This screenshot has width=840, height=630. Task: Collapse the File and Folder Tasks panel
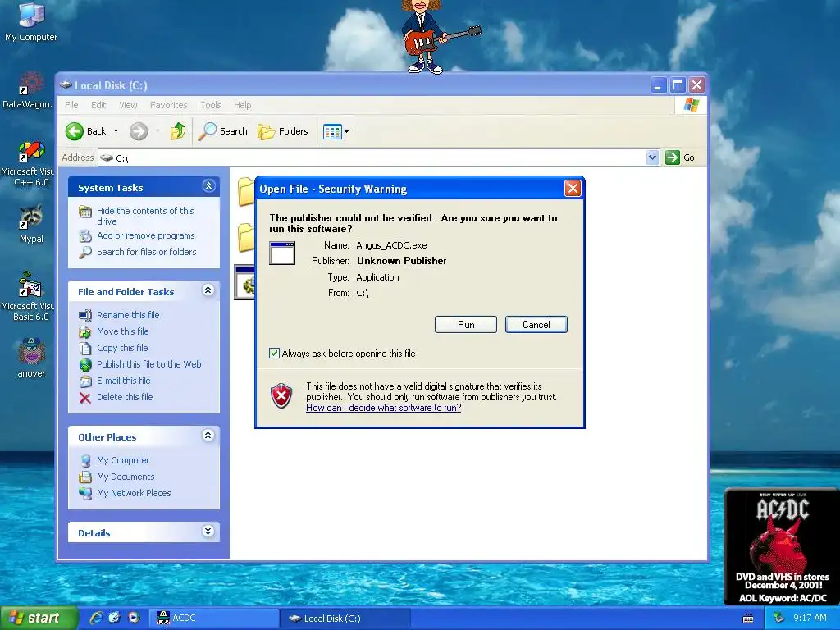tap(208, 290)
